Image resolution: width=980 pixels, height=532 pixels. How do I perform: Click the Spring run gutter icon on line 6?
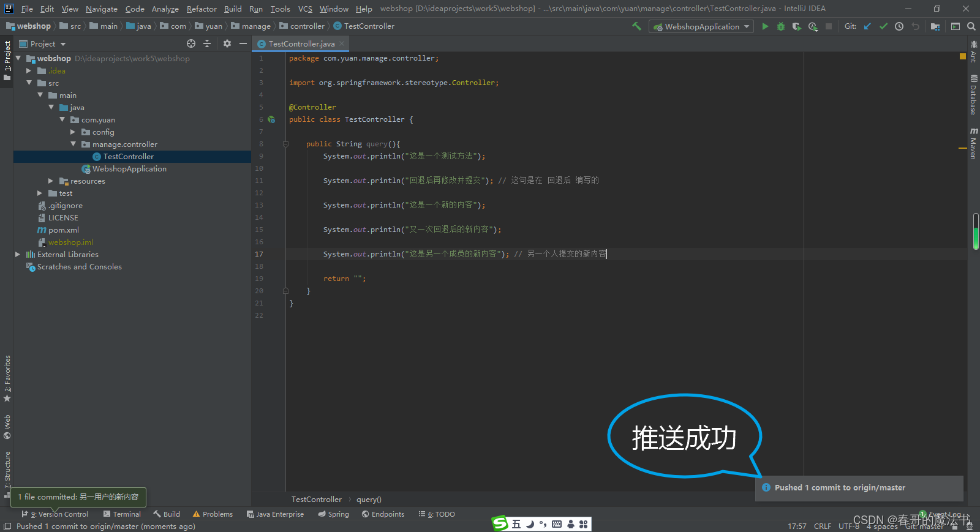point(271,119)
